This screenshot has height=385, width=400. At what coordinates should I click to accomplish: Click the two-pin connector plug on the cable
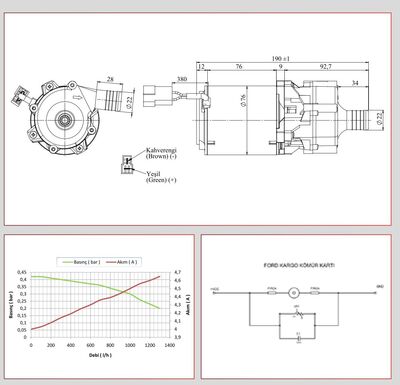tap(158, 96)
